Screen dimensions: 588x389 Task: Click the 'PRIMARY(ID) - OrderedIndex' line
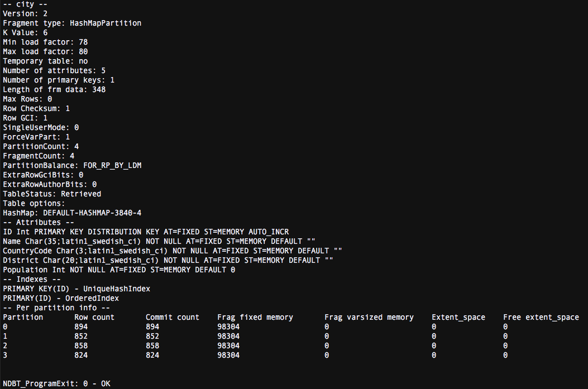61,298
